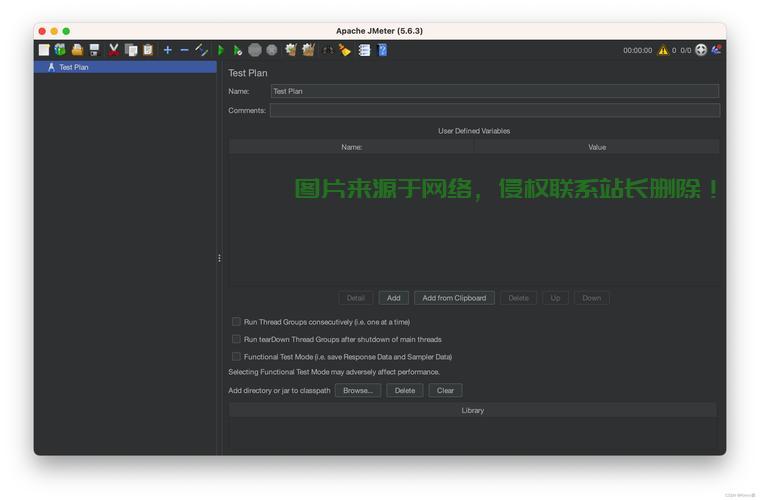Collapse all nodes with minus icon
Viewport: 760px width, 500px height.
[184, 50]
